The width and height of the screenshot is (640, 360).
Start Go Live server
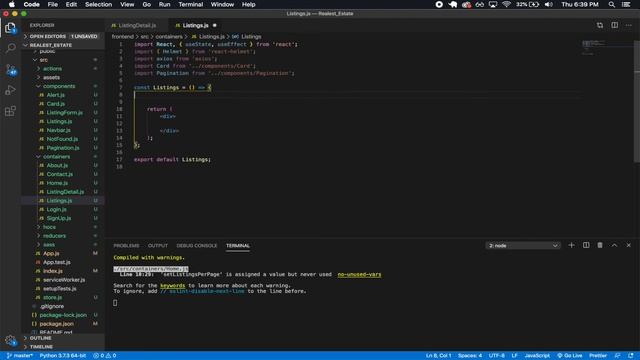pyautogui.click(x=570, y=356)
